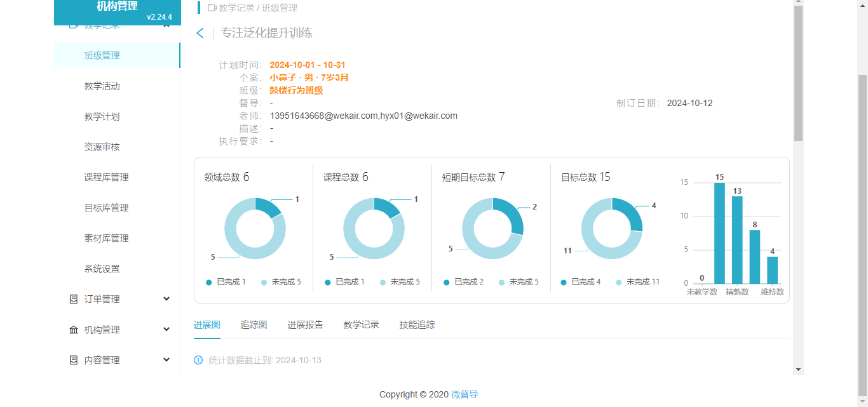
Task: Toggle 未完成 5 legend under 短期目标总数
Action: (519, 282)
